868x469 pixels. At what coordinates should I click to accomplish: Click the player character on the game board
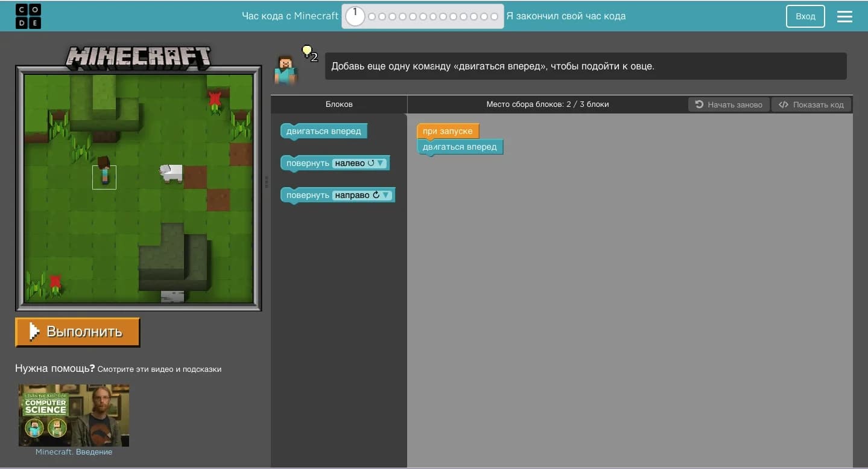[104, 170]
